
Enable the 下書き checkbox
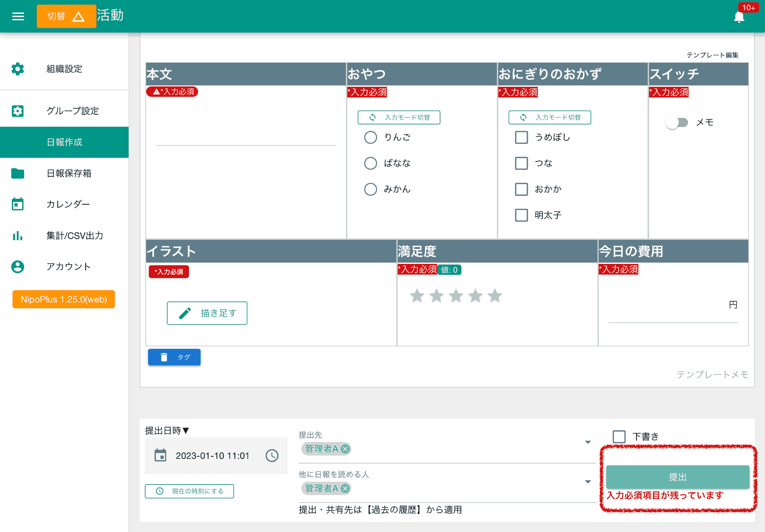[x=619, y=436]
